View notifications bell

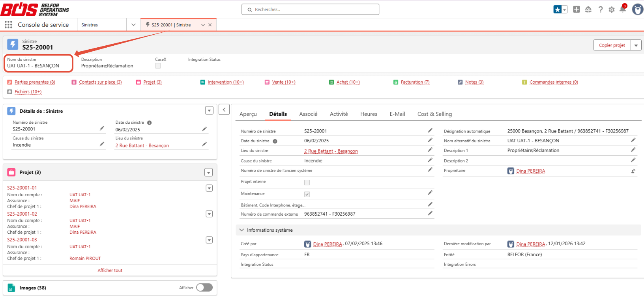point(623,9)
